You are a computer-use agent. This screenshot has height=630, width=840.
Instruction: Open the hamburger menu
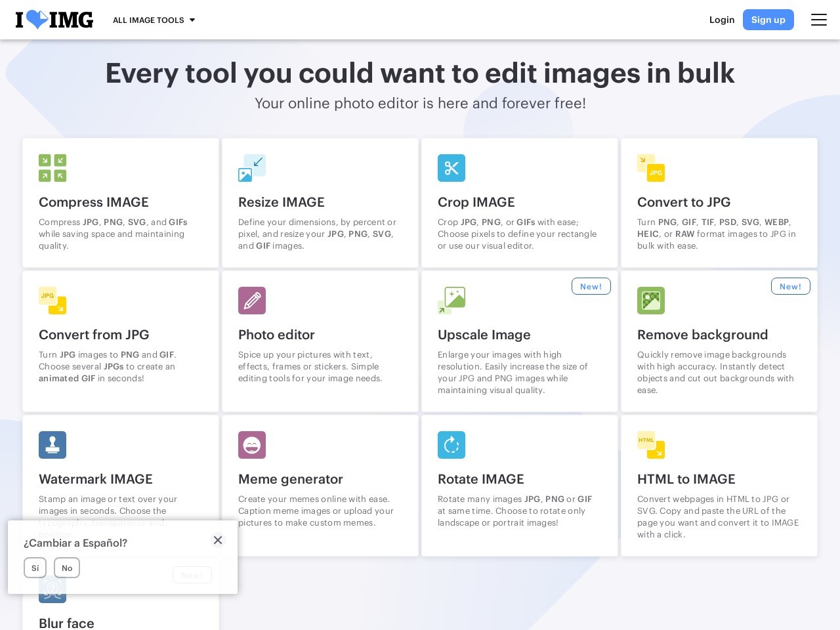819,20
